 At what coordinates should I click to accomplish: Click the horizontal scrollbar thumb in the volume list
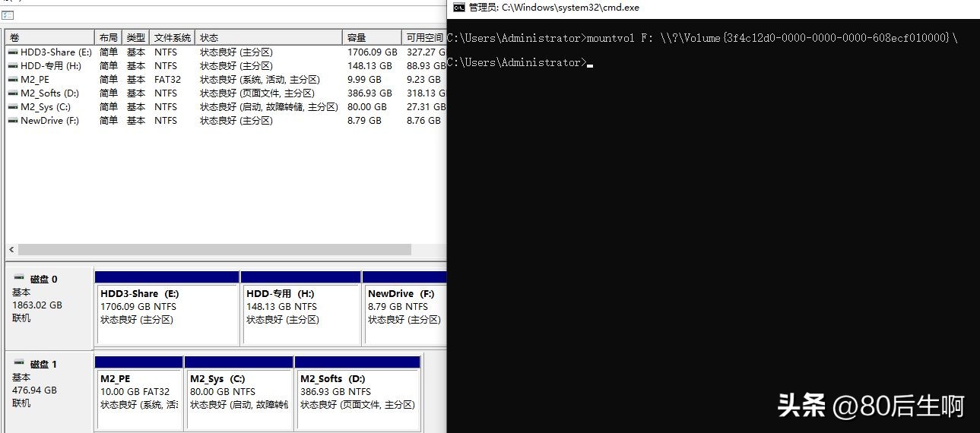click(x=214, y=249)
